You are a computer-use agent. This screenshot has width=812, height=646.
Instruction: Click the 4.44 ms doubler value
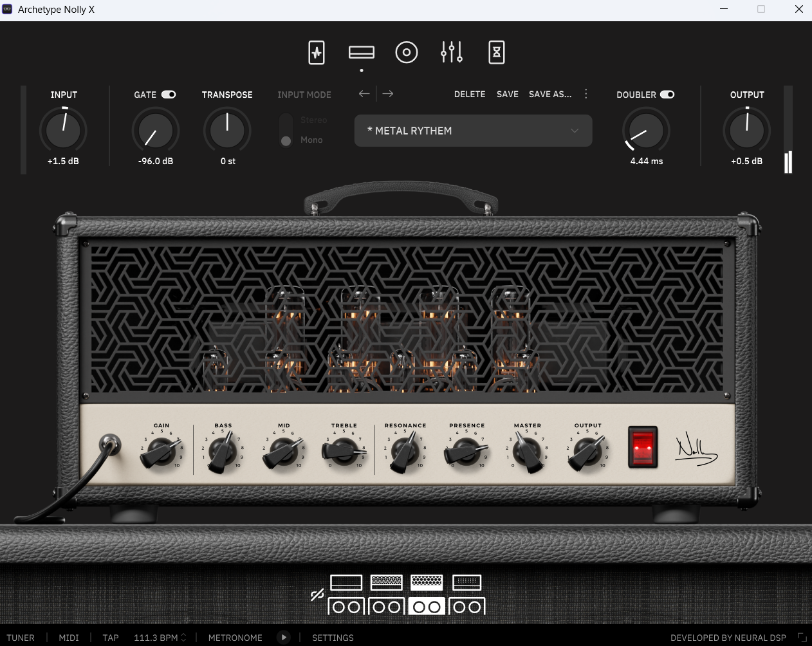click(647, 161)
